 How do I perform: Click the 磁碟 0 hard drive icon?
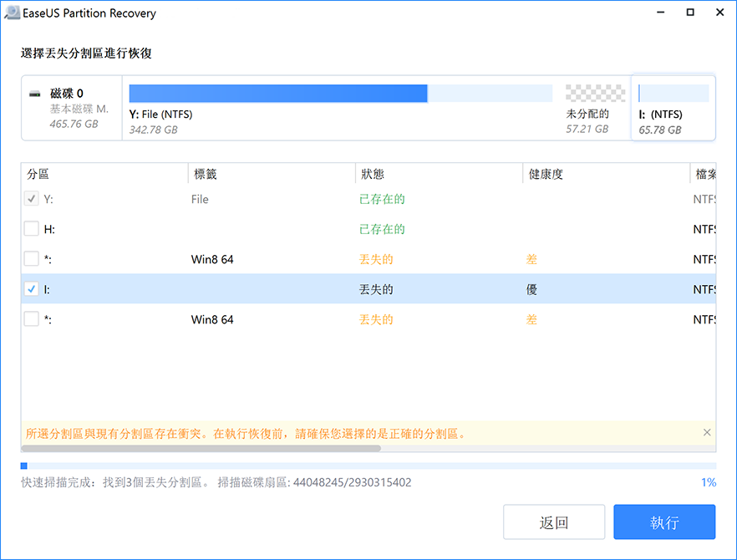[33, 93]
